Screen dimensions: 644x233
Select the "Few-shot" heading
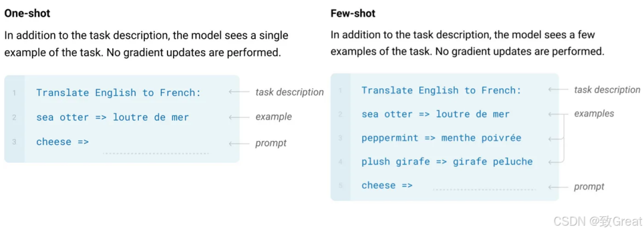click(x=353, y=14)
